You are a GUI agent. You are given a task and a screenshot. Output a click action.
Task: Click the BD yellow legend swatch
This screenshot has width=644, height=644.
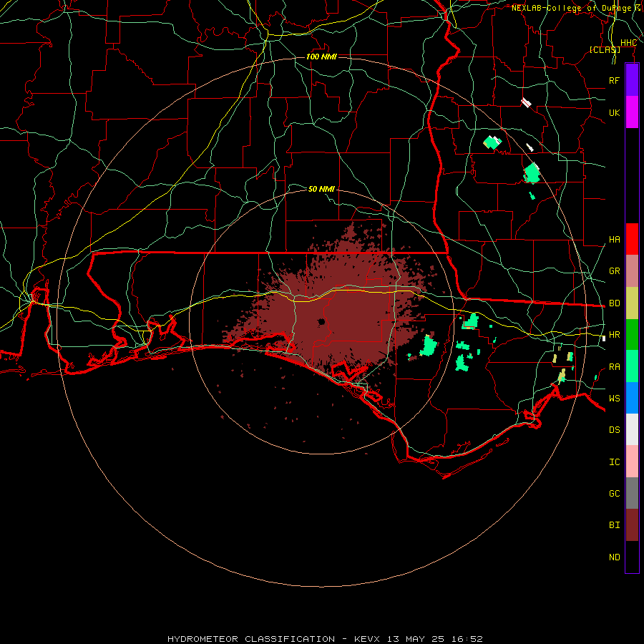632,303
